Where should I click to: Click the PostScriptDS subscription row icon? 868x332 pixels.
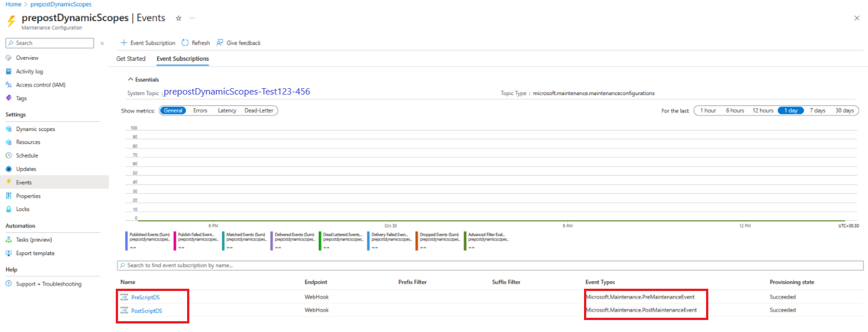click(124, 310)
